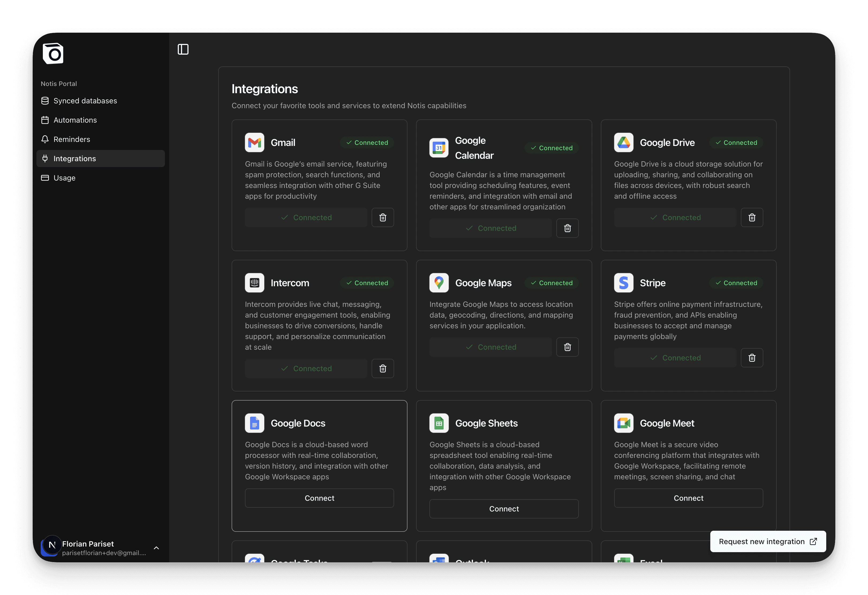Image resolution: width=868 pixels, height=595 pixels.
Task: Remove Google Drive using its trash icon
Action: coord(752,217)
